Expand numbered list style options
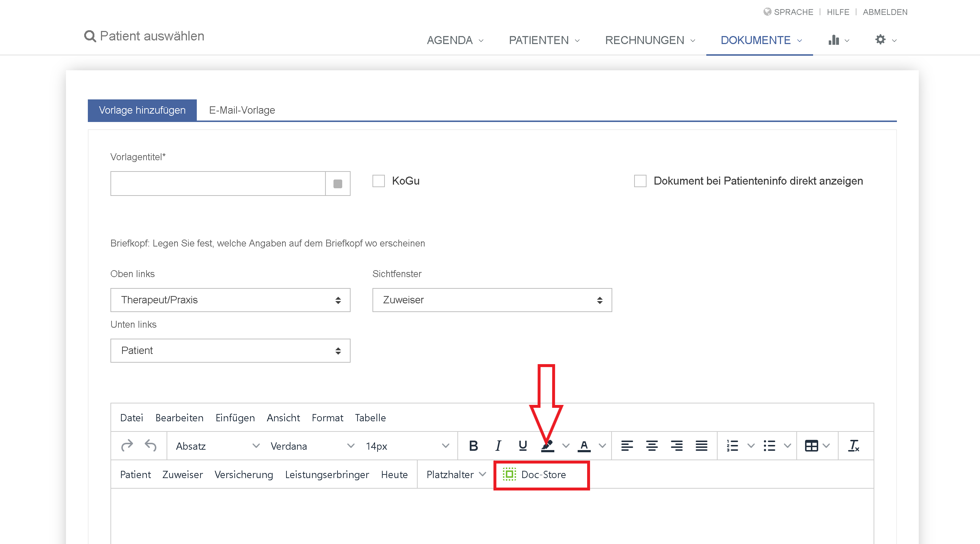980x544 pixels. 751,446
